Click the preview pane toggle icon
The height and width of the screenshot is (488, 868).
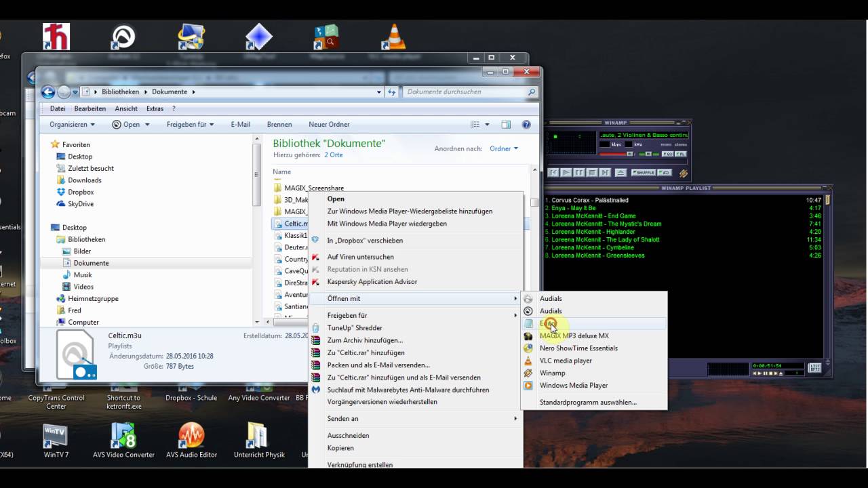[x=506, y=125]
